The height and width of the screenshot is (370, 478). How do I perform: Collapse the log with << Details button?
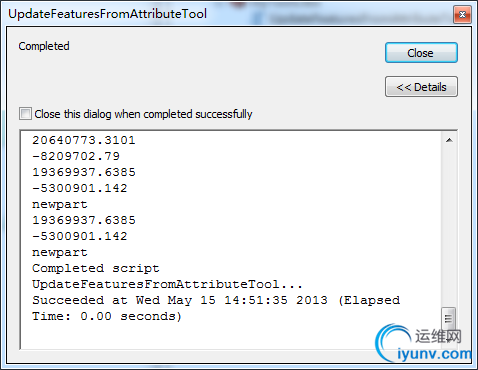click(421, 87)
